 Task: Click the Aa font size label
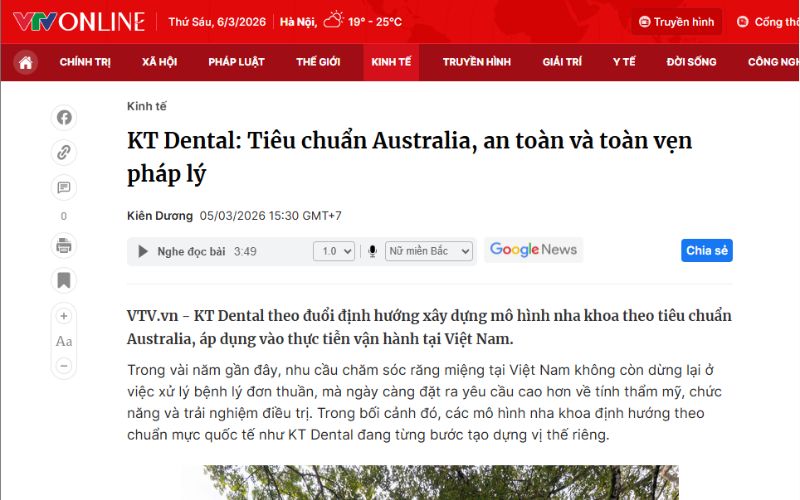point(64,341)
